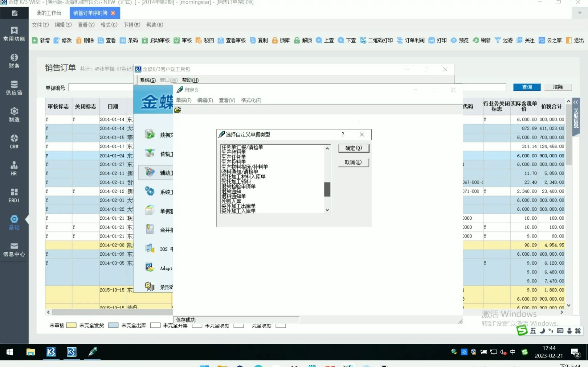Select 退货检验申请单 in the type list
Image resolution: width=588 pixels, height=367 pixels.
click(x=238, y=186)
